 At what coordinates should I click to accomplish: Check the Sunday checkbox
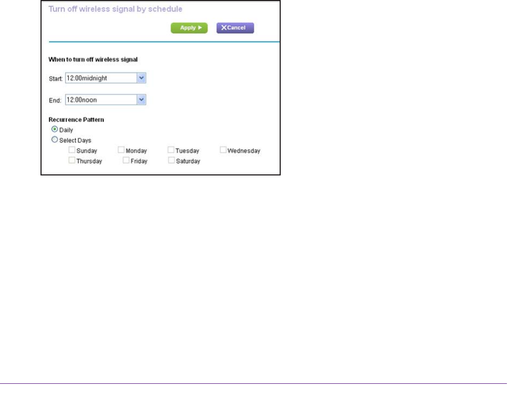[x=72, y=150]
